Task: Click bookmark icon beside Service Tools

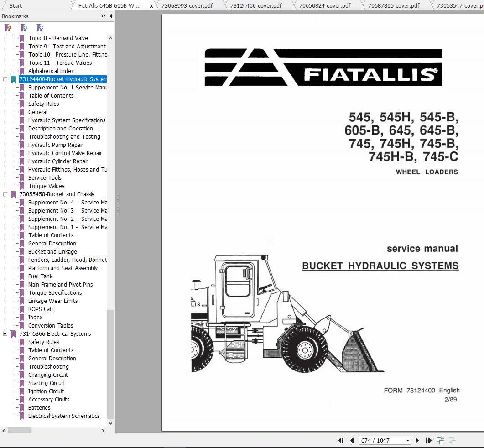Action: click(22, 178)
